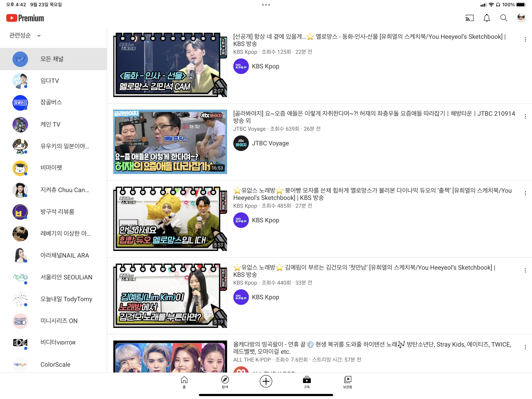The image size is (532, 399).
Task: Play the 허재의 요즘애들 따라잡기 thumbnail
Action: coord(170,142)
